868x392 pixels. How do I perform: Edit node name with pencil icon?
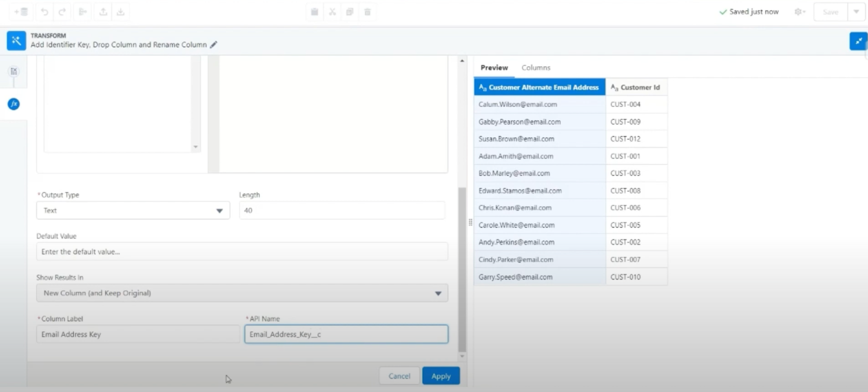pyautogui.click(x=214, y=44)
